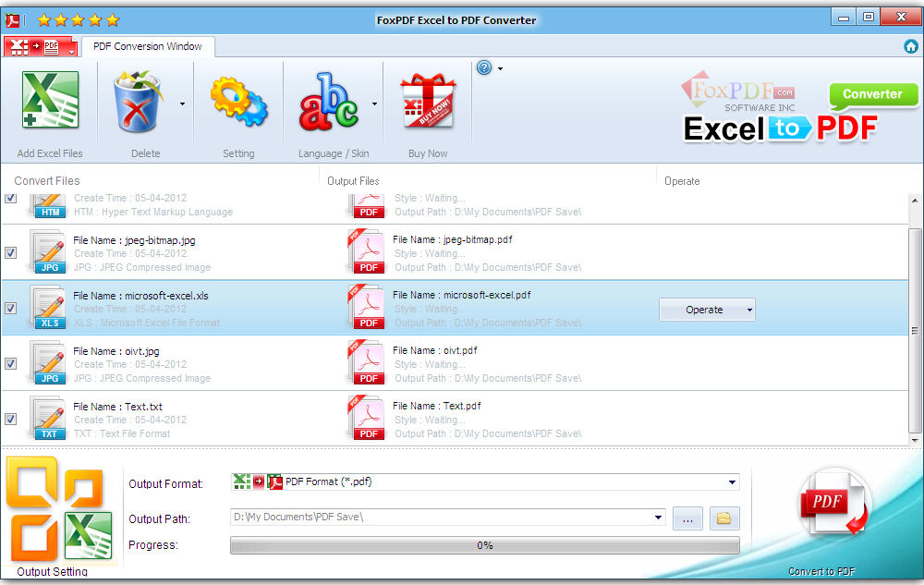924x585 pixels.
Task: Click the scrollbar up arrow
Action: click(x=915, y=201)
